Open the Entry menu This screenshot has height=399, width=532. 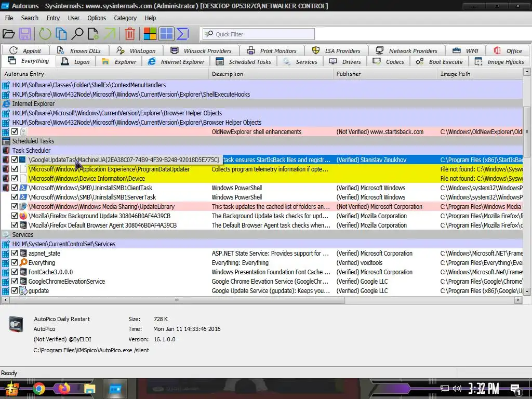point(53,18)
